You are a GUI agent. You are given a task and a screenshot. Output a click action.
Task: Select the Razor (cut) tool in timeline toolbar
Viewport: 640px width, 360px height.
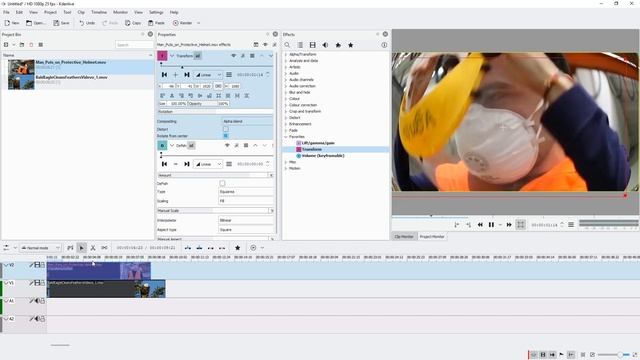[93, 248]
